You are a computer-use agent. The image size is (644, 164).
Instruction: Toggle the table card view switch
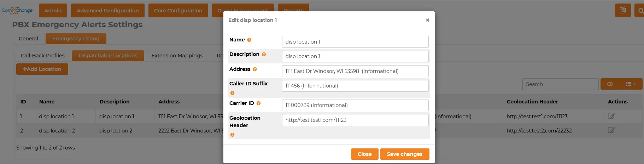click(610, 84)
